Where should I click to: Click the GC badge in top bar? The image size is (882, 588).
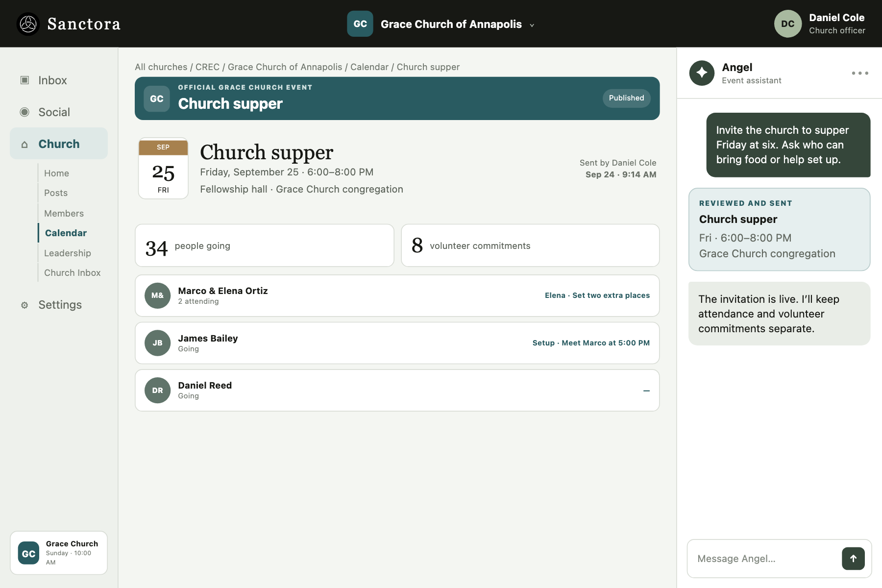pos(360,24)
